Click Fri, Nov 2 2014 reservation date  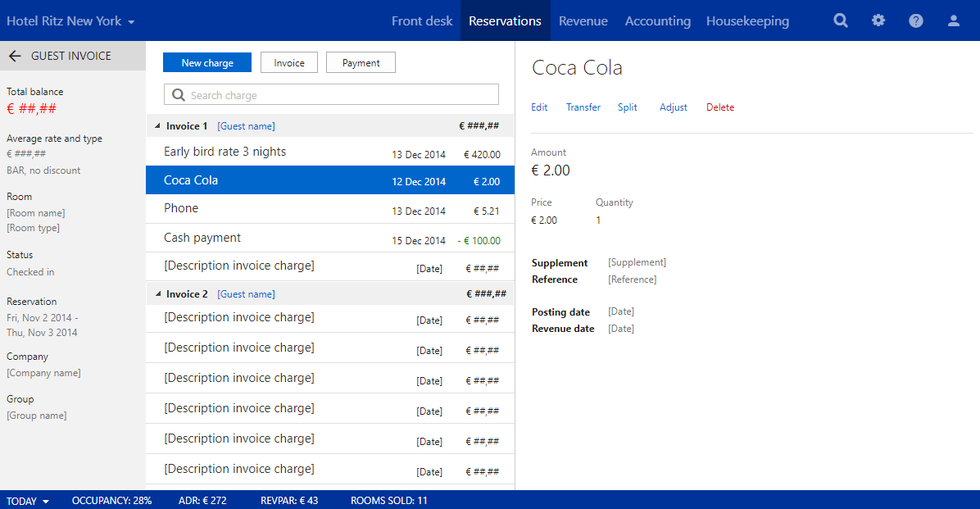click(42, 318)
